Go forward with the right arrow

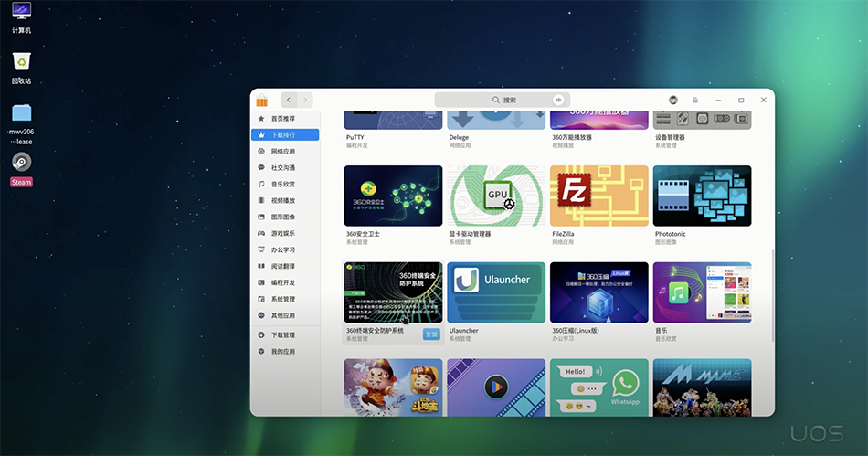click(305, 101)
